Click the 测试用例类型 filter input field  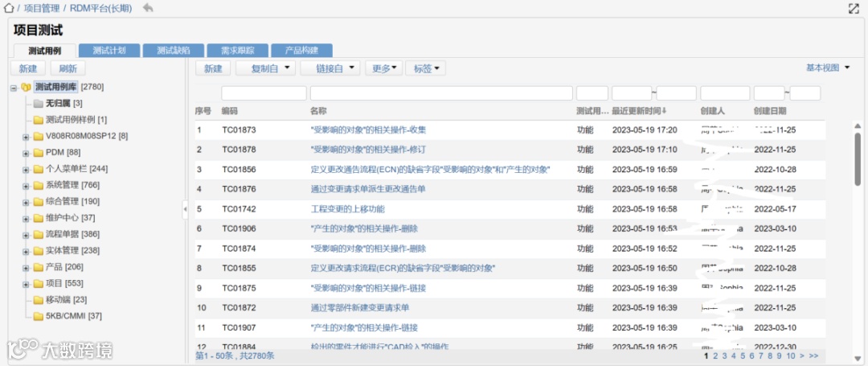(x=592, y=93)
